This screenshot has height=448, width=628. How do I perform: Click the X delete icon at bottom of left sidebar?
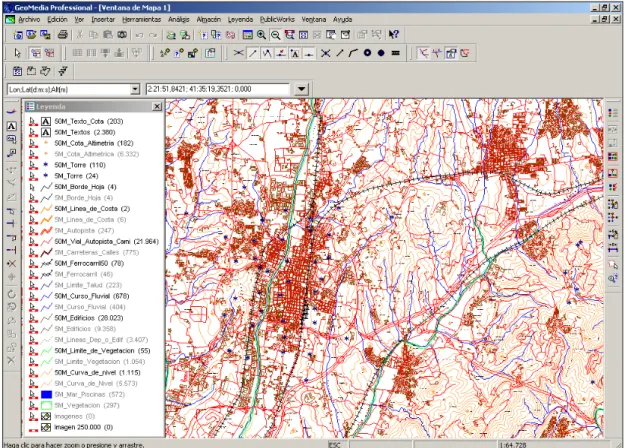pyautogui.click(x=11, y=360)
